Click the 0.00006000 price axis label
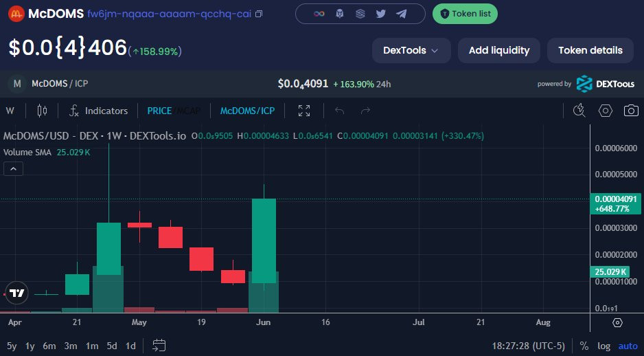This screenshot has width=644, height=356. point(616,148)
